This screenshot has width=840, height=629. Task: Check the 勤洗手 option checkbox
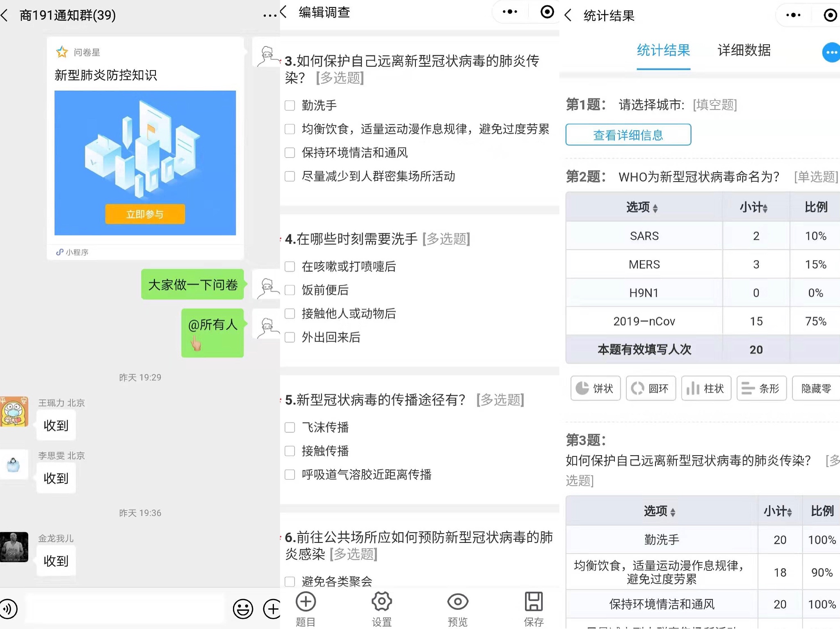click(290, 106)
